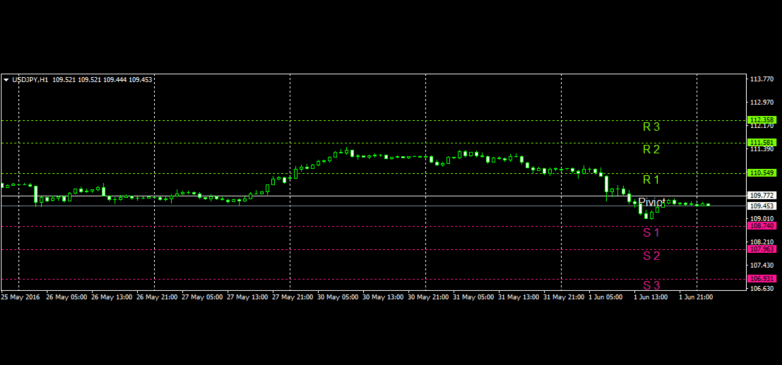The height and width of the screenshot is (365, 782).
Task: Select the Pivot level label
Action: (651, 202)
